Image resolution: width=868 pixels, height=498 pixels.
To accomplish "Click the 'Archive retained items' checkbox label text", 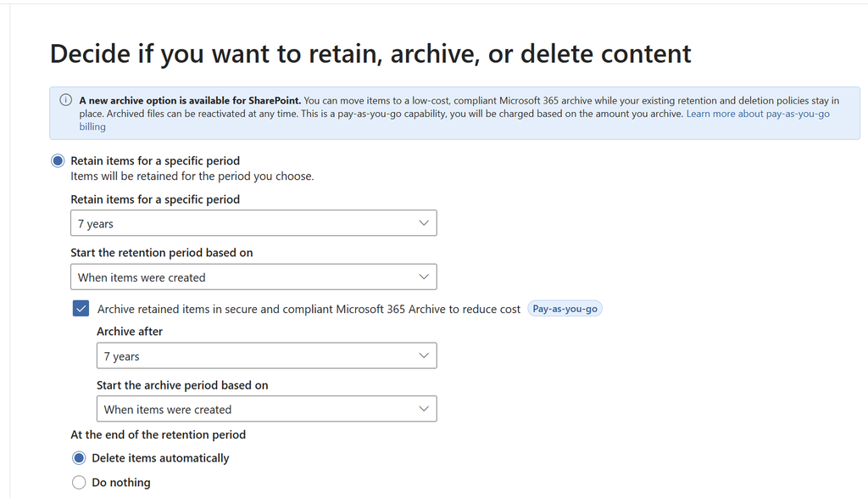I will click(309, 309).
